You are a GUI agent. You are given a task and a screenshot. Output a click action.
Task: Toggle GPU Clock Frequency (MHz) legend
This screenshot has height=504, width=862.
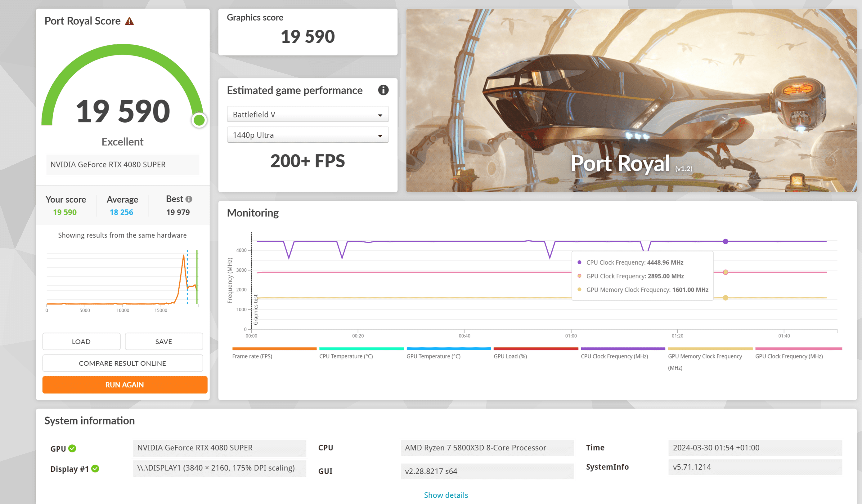[789, 356]
